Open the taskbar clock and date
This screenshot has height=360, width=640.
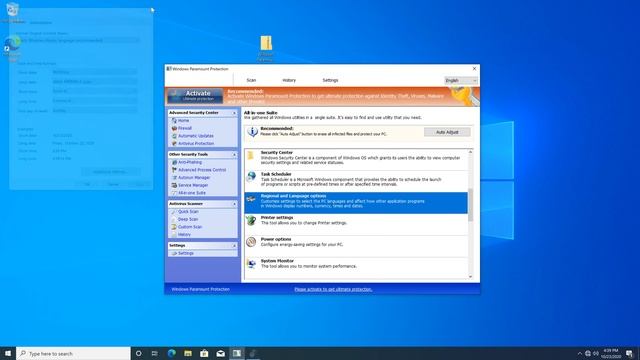(611, 353)
